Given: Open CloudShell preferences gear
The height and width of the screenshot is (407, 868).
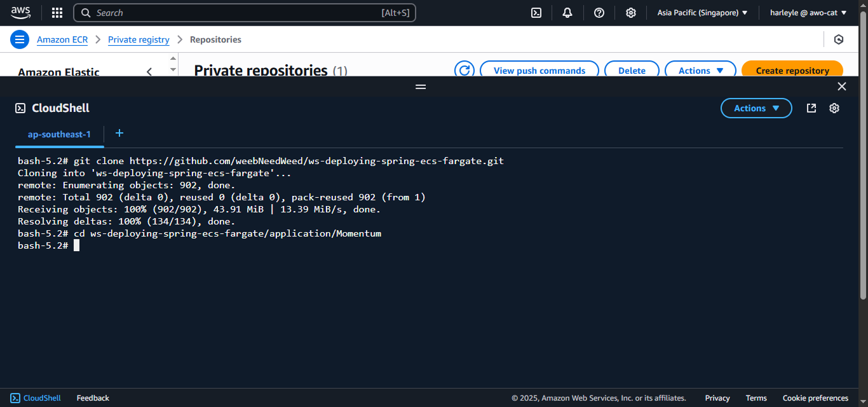Looking at the screenshot, I should [x=834, y=108].
